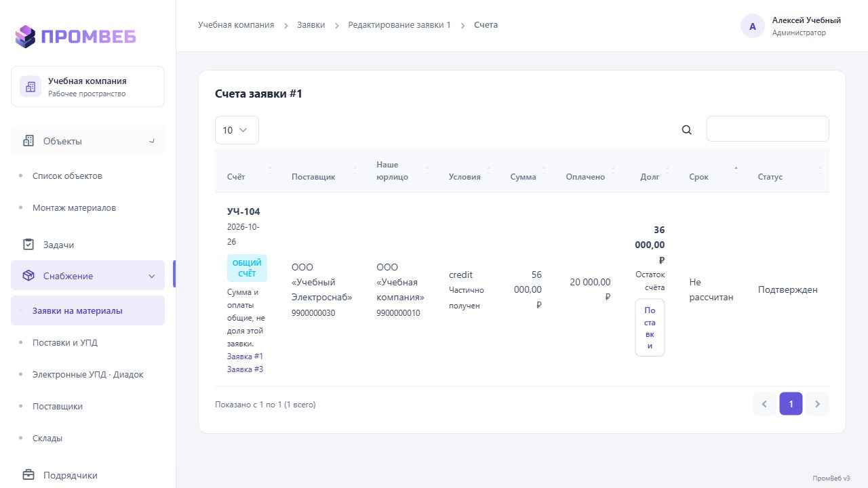Click the Объекты building icon
This screenshot has width=868, height=488.
28,141
